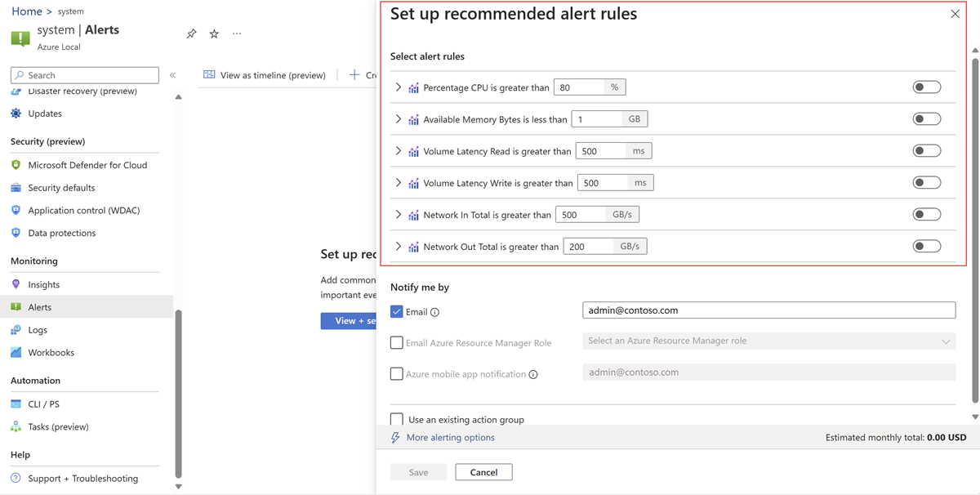This screenshot has height=495, width=980.
Task: Click the favorite star icon
Action: click(x=214, y=34)
